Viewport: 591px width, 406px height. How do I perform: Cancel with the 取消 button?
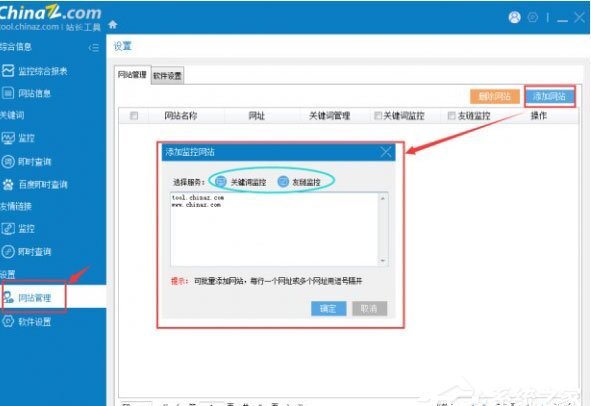[x=369, y=309]
